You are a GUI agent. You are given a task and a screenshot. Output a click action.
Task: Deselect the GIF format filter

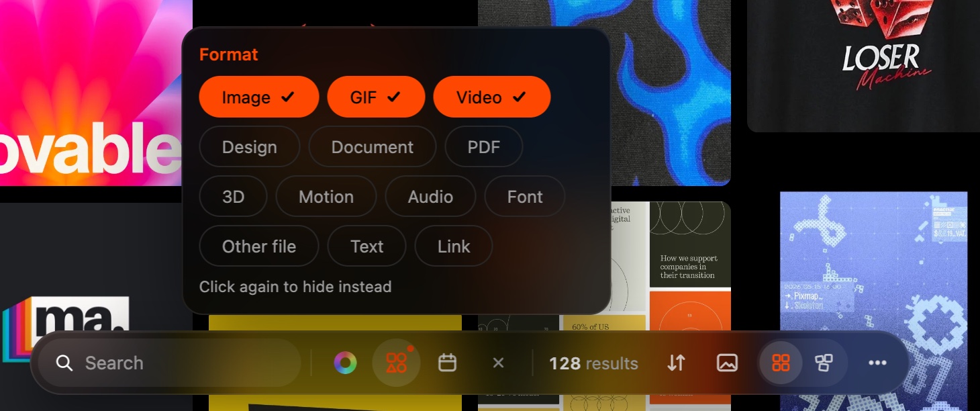point(376,97)
